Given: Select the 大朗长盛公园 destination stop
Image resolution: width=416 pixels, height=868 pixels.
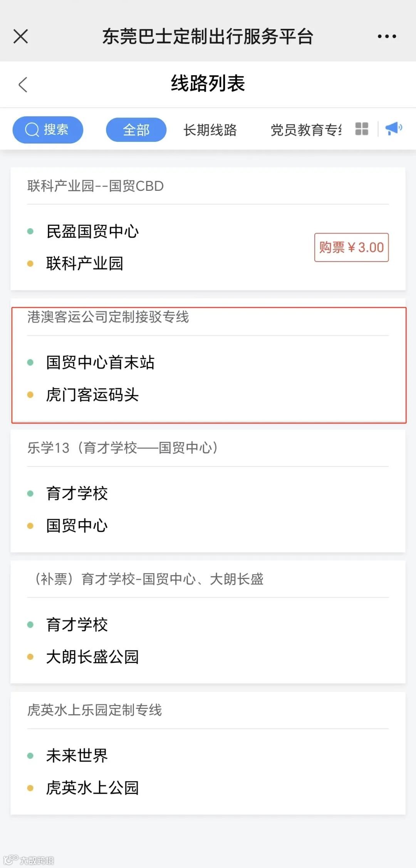Looking at the screenshot, I should [92, 657].
